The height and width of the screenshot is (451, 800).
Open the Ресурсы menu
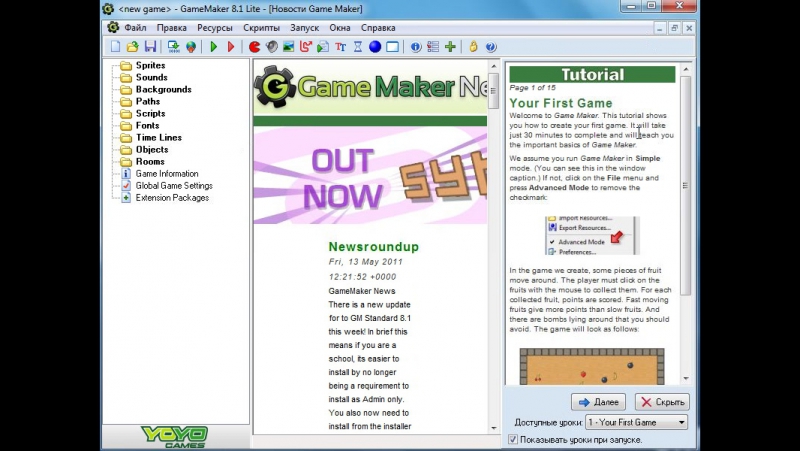(215, 28)
